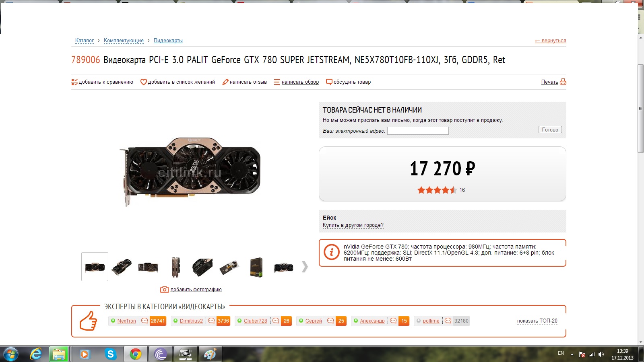Go to Видеокарты breadcrumb
This screenshot has width=644, height=362.
pos(168,40)
